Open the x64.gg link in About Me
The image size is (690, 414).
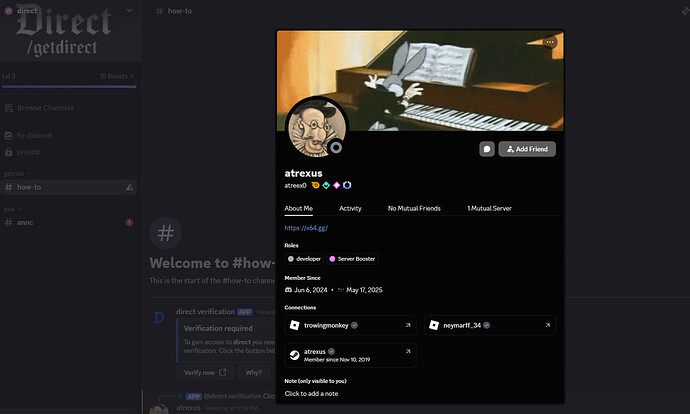306,228
